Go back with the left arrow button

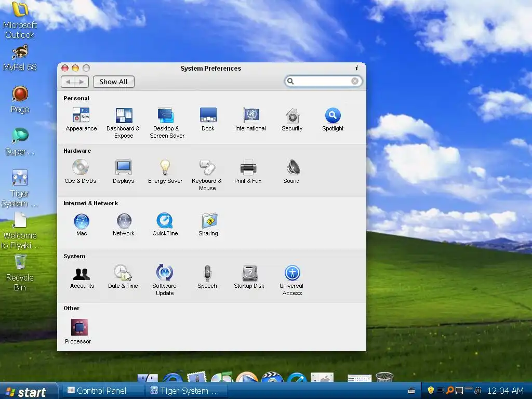point(68,82)
